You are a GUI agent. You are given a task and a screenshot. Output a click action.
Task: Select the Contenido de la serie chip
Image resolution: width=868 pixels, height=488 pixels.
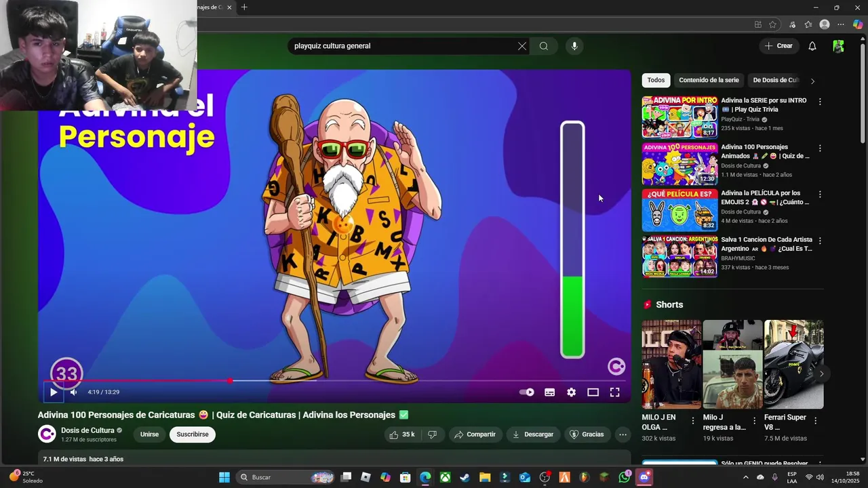pos(709,80)
